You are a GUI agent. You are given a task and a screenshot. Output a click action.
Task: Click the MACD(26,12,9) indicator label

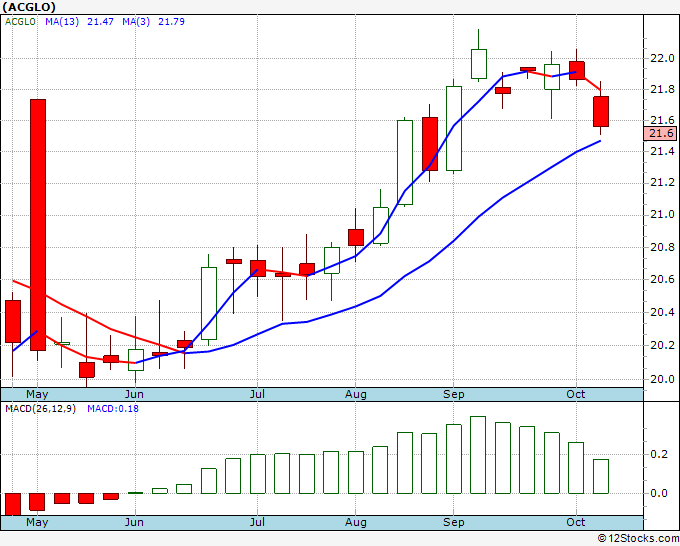[40, 409]
